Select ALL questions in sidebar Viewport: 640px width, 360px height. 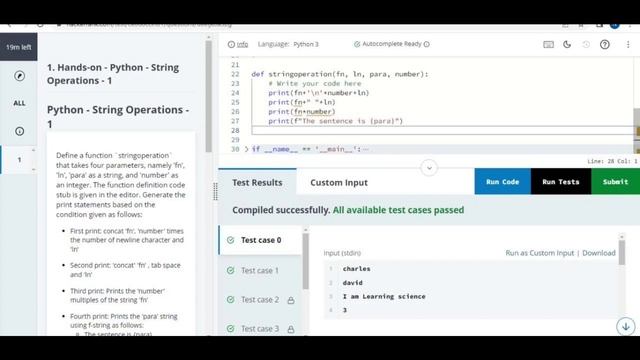pos(19,103)
